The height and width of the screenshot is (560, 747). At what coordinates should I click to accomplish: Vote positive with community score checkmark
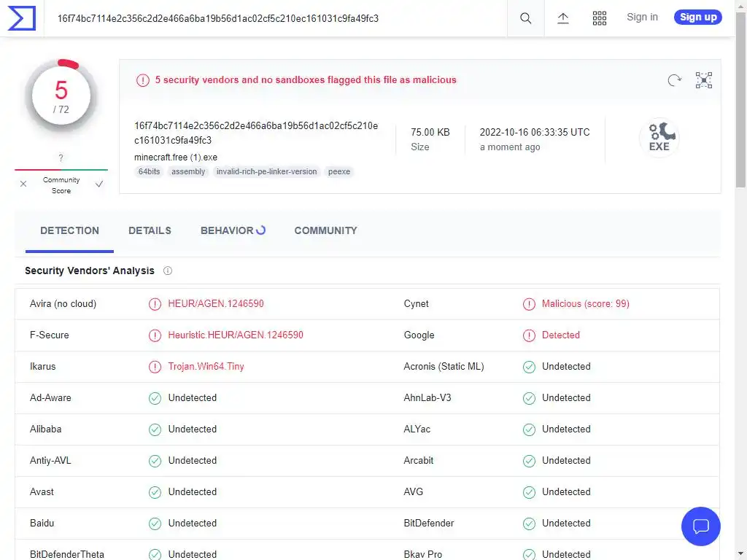coord(99,184)
